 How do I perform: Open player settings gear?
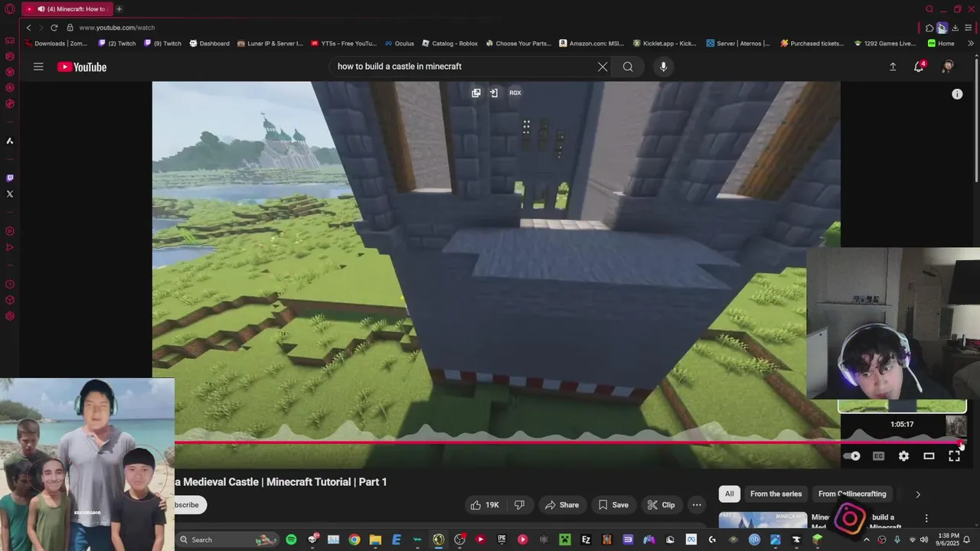tap(903, 456)
